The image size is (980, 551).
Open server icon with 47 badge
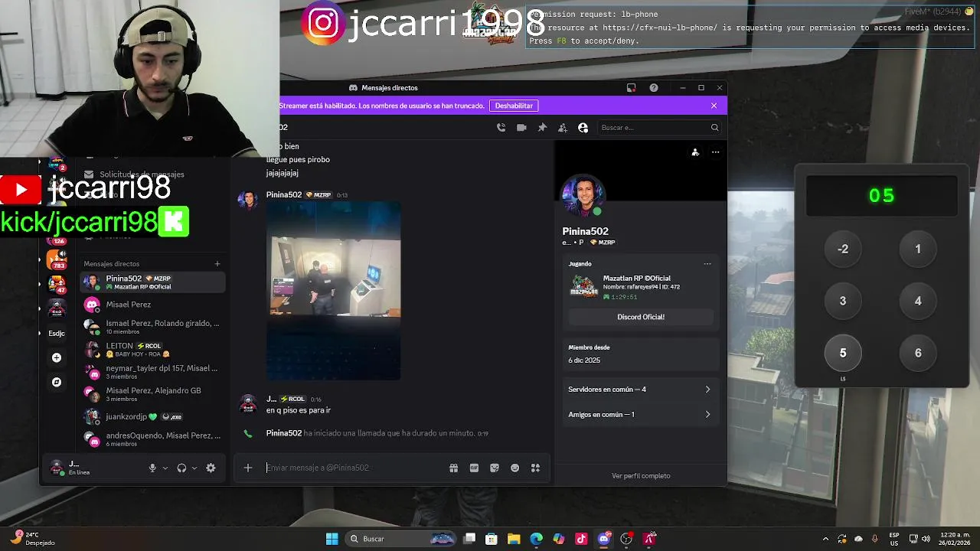tap(57, 284)
